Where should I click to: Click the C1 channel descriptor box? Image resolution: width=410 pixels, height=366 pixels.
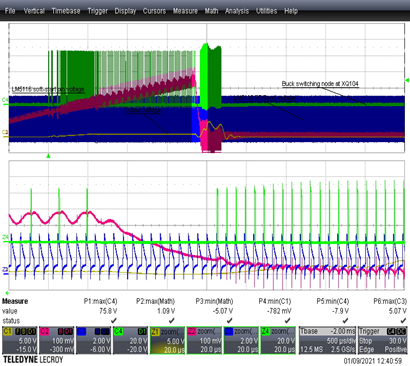[19, 340]
